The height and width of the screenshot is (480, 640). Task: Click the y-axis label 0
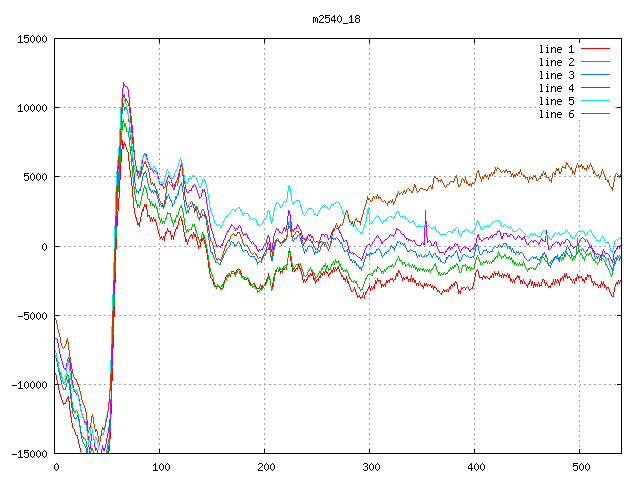(44, 247)
